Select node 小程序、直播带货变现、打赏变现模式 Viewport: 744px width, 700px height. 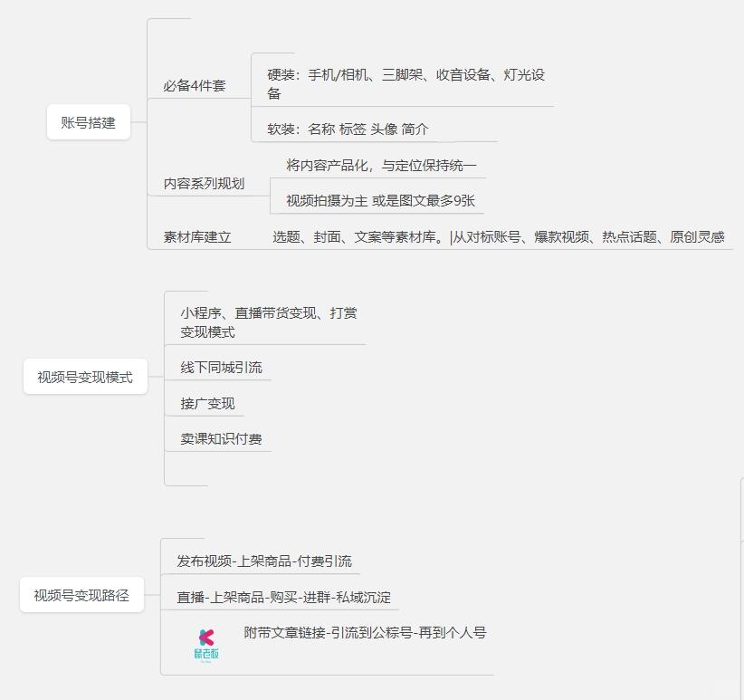[269, 322]
